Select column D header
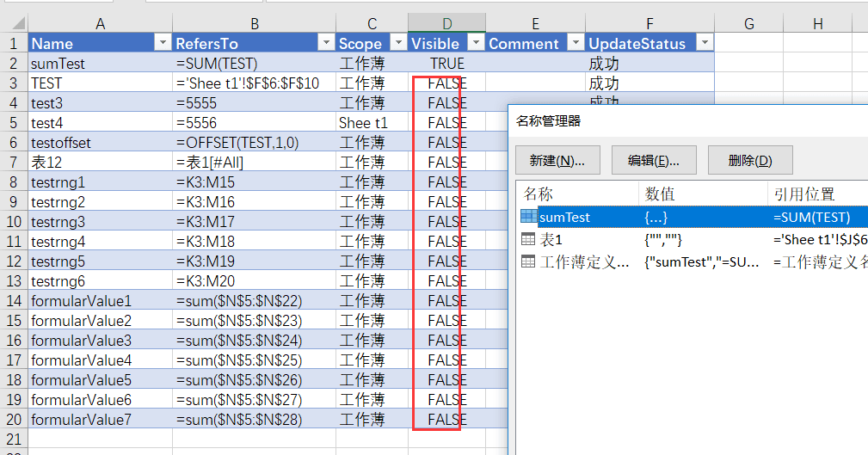 [446, 23]
